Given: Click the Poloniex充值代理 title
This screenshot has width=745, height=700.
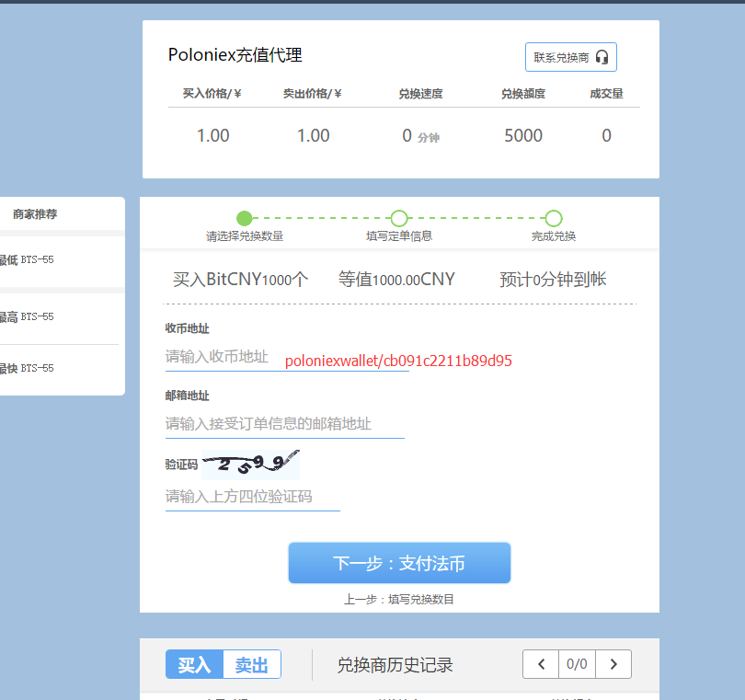Looking at the screenshot, I should pos(235,55).
